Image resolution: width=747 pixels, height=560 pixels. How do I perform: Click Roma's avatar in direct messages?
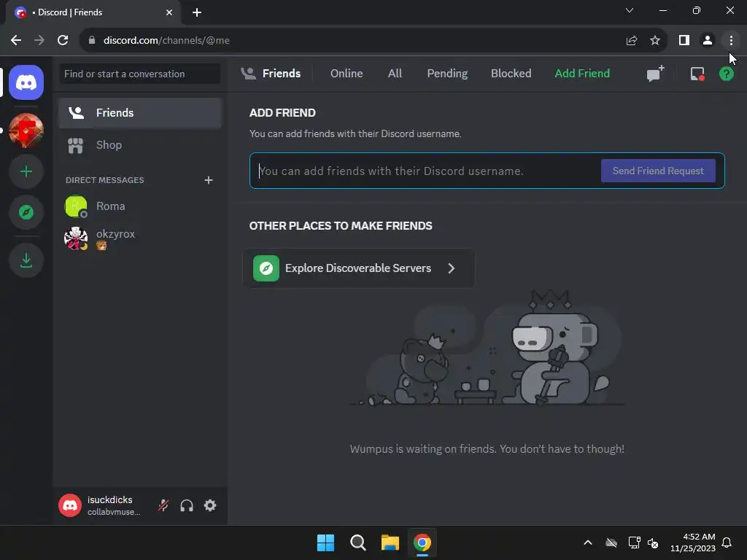tap(76, 206)
